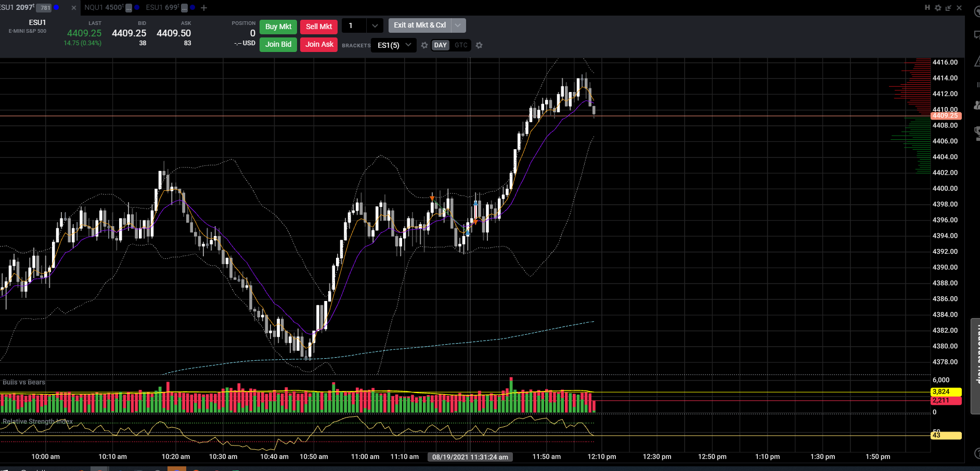Expand the order quantity dropdown arrow
The height and width of the screenshot is (471, 980).
click(x=375, y=25)
